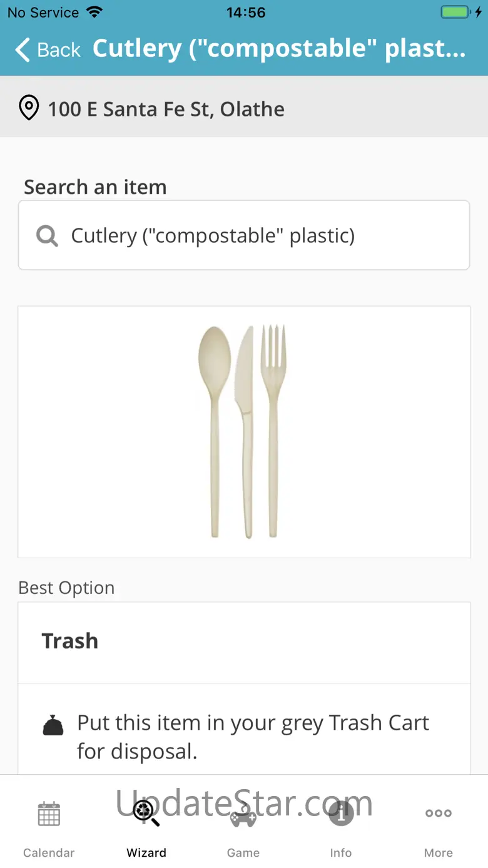Tap the page title Cutlery header
Image resolution: width=488 pixels, height=868 pixels.
click(279, 49)
